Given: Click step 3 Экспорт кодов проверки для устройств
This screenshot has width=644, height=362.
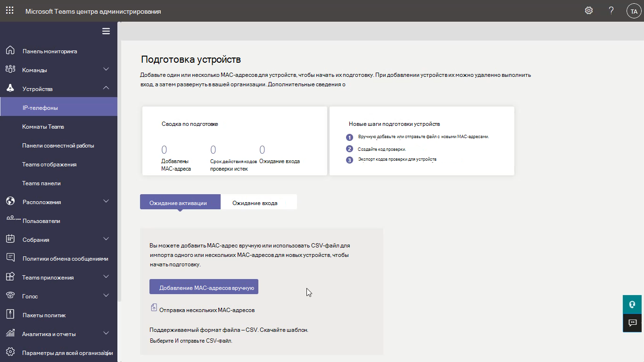Looking at the screenshot, I should point(397,159).
